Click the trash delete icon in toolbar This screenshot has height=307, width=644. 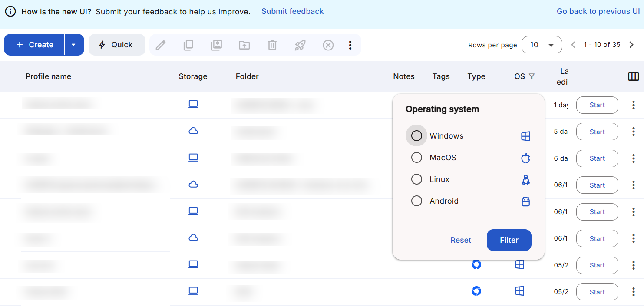coord(272,45)
